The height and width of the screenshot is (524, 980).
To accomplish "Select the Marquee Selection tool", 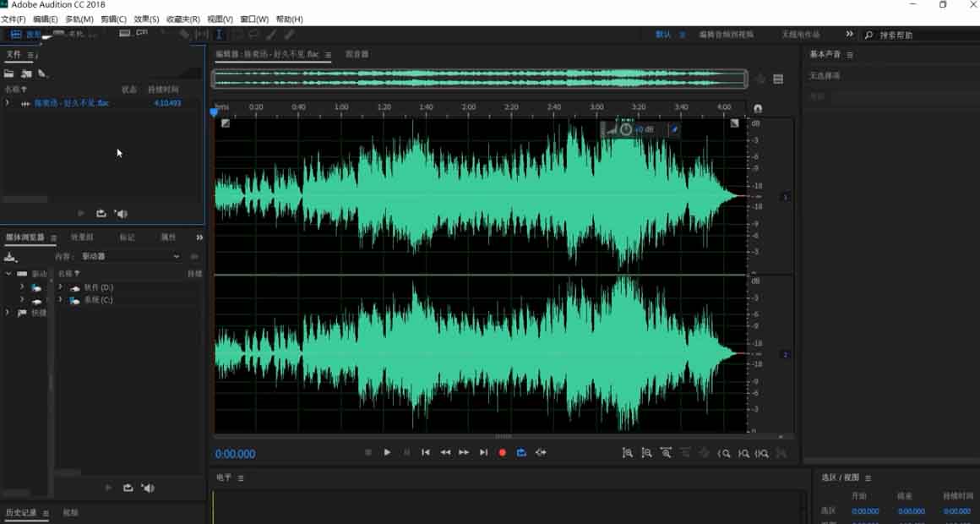I will click(237, 35).
